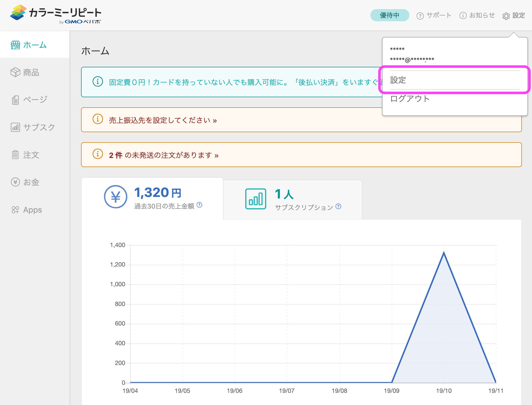Click the storefront icon next to ホーム
The image size is (532, 405).
[x=15, y=45]
